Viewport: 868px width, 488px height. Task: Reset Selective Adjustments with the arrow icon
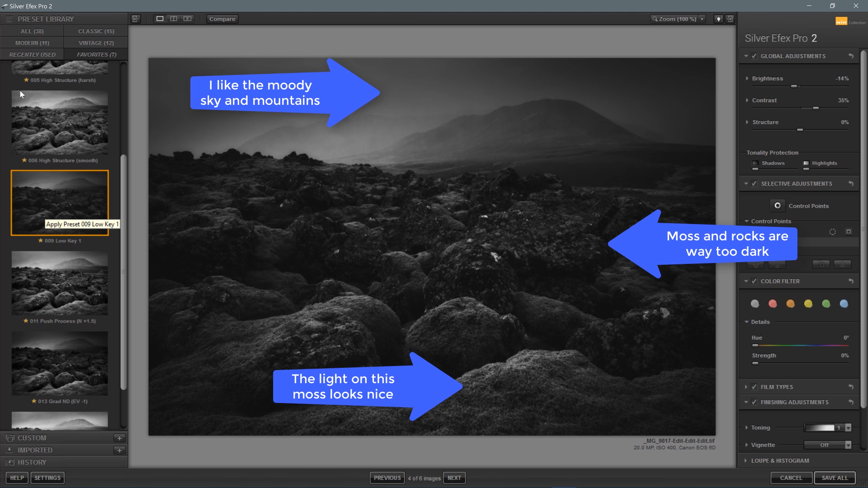point(851,183)
